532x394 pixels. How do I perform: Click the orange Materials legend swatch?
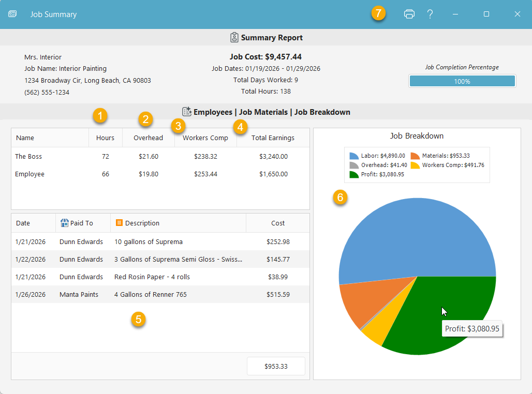415,156
